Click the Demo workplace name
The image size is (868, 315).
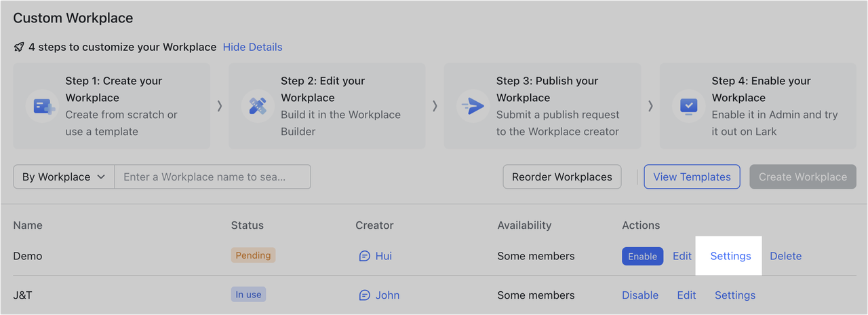coord(28,256)
